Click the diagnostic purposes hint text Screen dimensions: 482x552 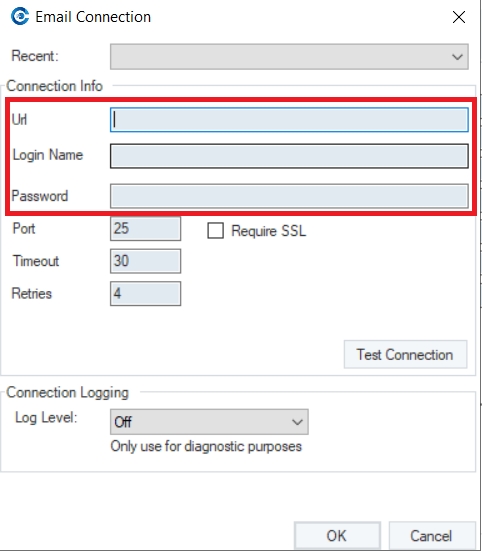click(x=206, y=446)
